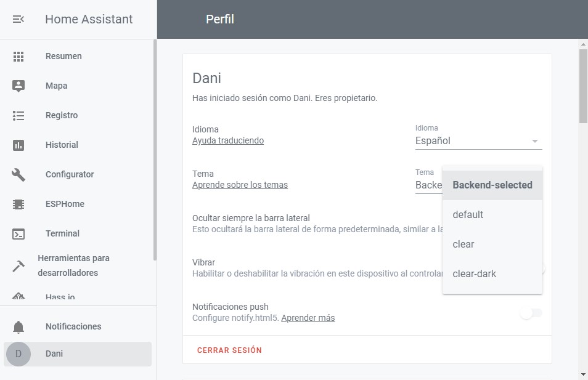Click the Mapa sidebar icon
Viewport: 588px width, 380px height.
[18, 86]
